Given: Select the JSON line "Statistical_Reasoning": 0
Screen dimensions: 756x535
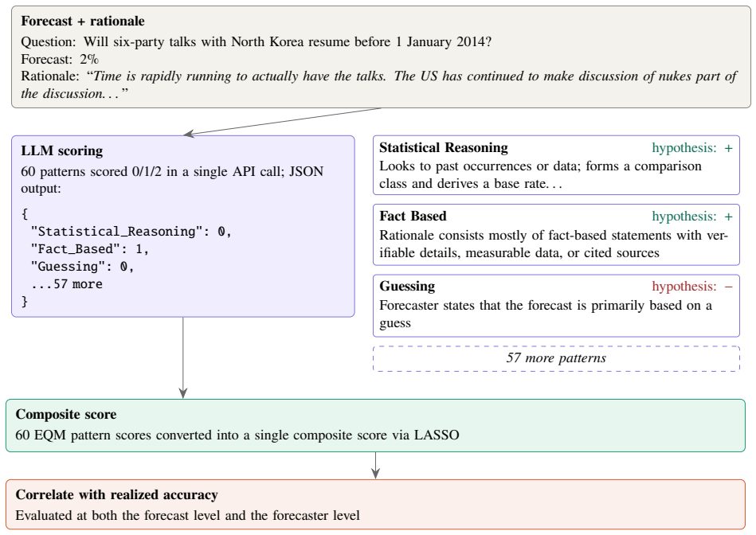Looking at the screenshot, I should tap(131, 232).
